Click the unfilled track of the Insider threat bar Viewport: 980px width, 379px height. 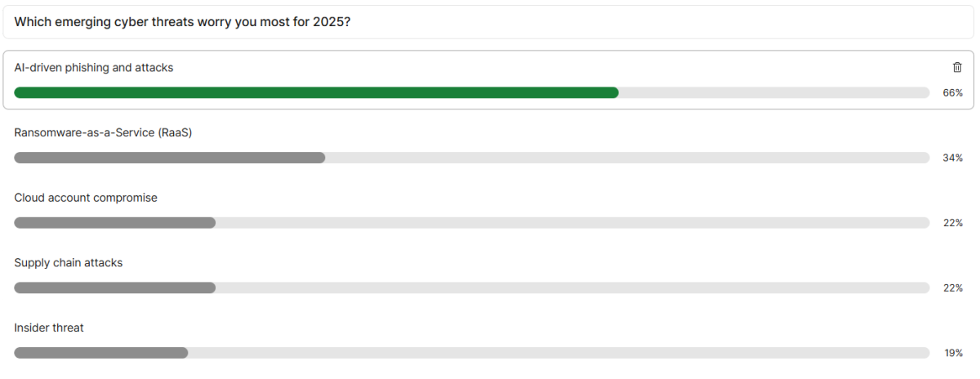pyautogui.click(x=559, y=353)
